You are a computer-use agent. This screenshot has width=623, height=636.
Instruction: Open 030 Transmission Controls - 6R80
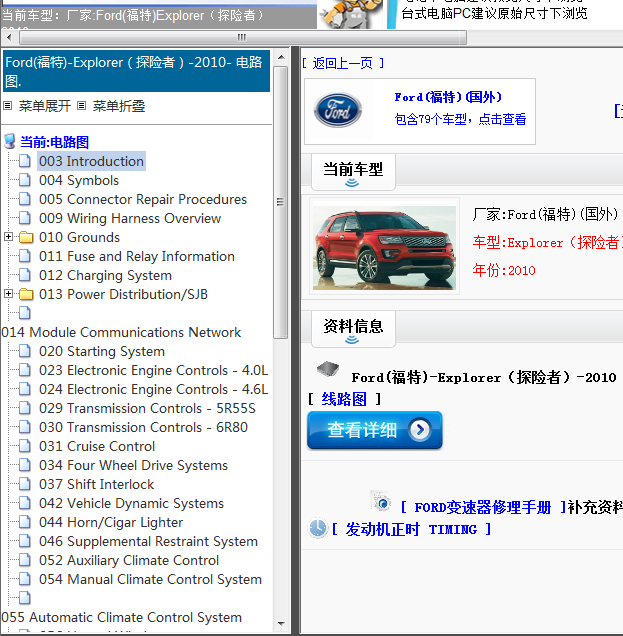coord(143,428)
